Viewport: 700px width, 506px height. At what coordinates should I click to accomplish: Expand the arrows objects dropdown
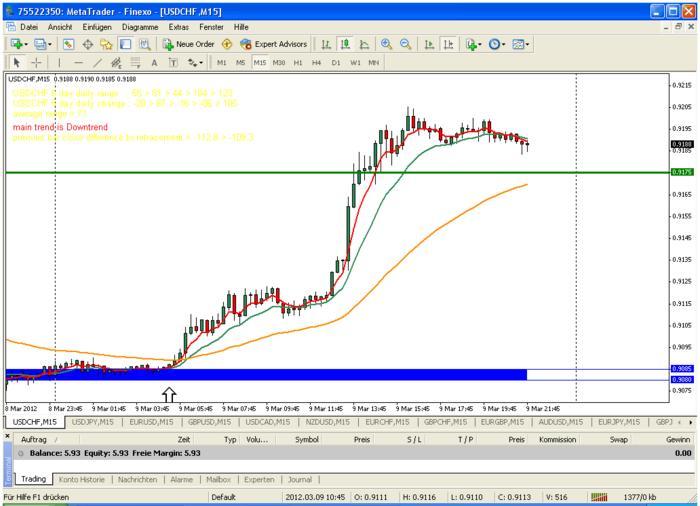[x=201, y=63]
